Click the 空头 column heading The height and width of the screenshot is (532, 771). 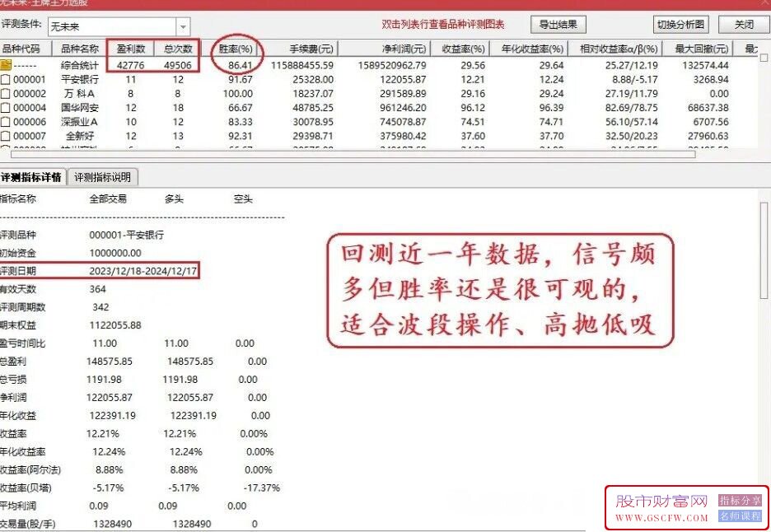click(x=243, y=199)
